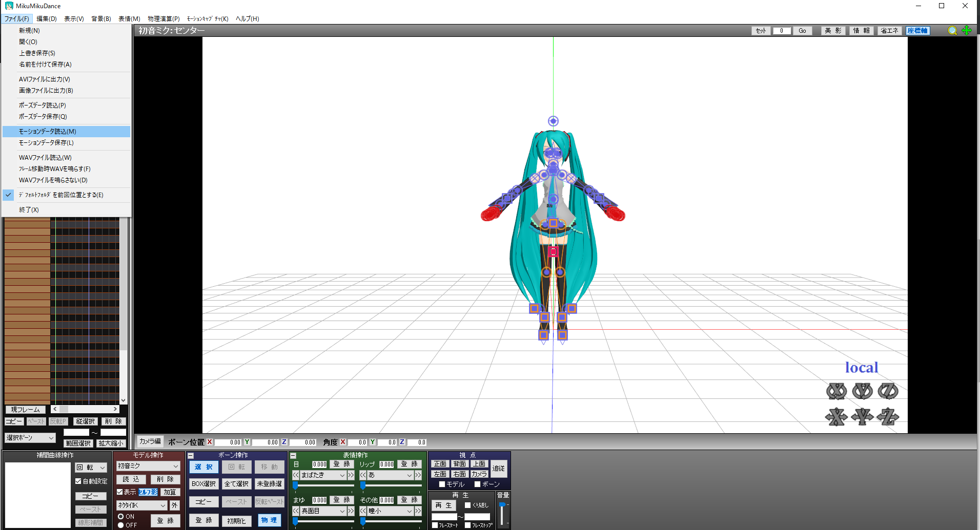Viewport: 980px width, 530px height.
Task: Select the head-top bone marker above Miku
Action: coord(553,121)
